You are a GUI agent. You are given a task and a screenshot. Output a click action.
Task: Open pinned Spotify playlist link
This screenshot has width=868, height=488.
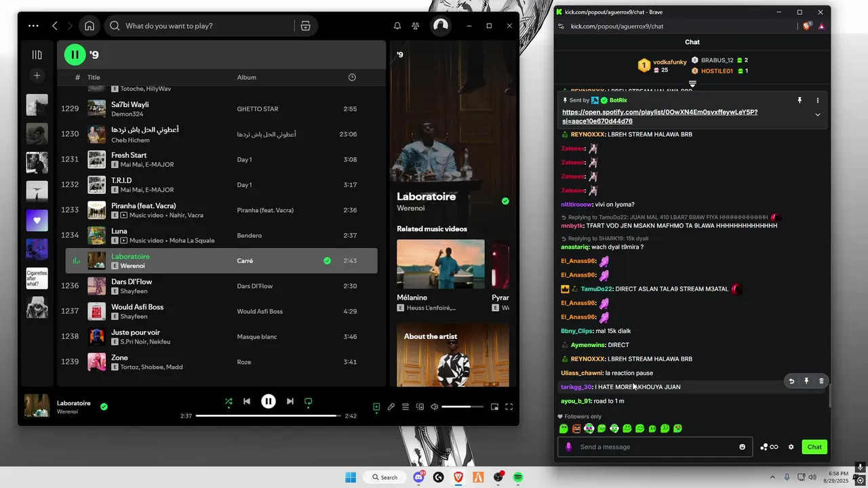(660, 117)
